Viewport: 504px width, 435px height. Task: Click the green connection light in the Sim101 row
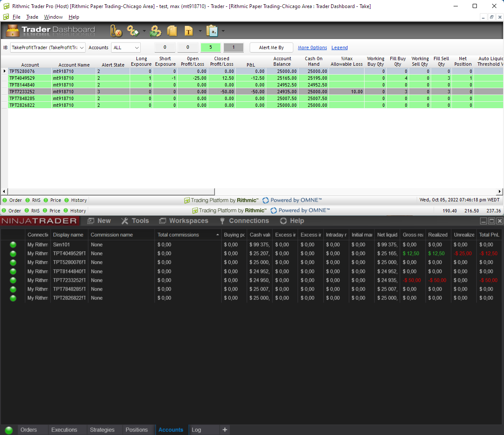tap(13, 245)
